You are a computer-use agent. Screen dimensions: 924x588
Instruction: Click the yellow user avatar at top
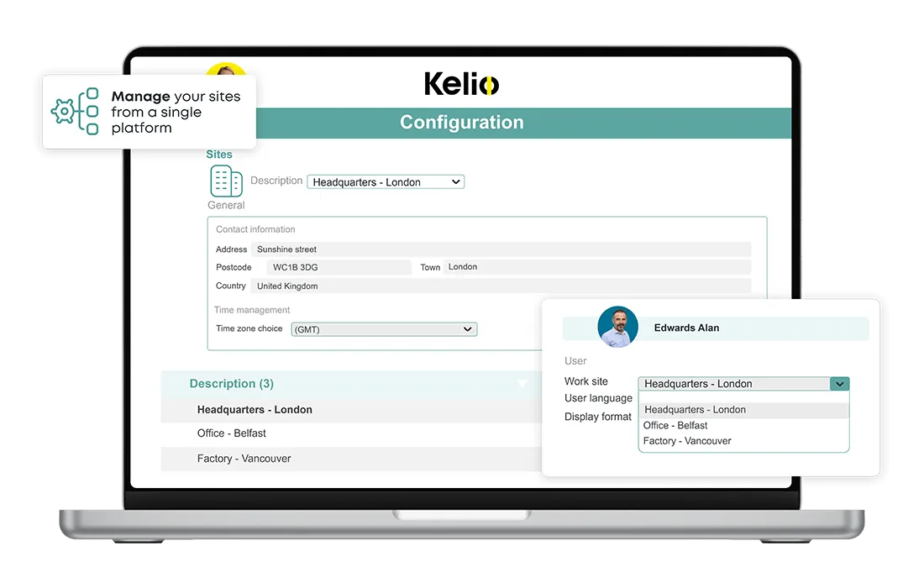[226, 69]
